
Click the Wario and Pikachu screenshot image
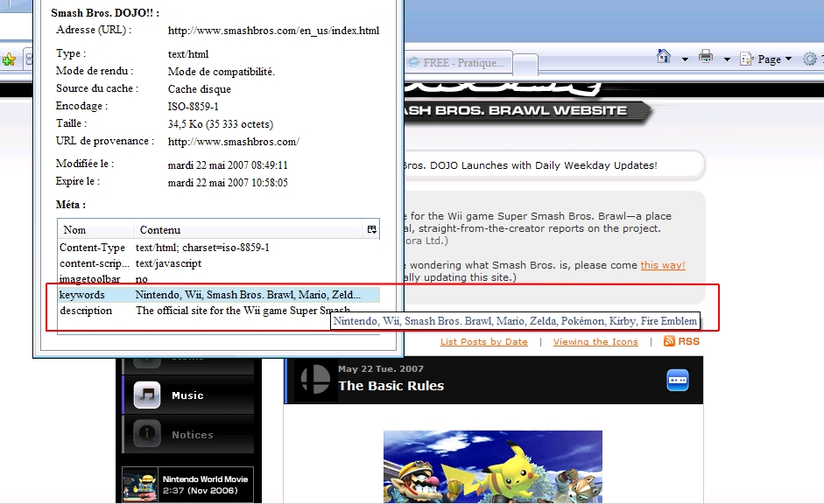coord(492,466)
